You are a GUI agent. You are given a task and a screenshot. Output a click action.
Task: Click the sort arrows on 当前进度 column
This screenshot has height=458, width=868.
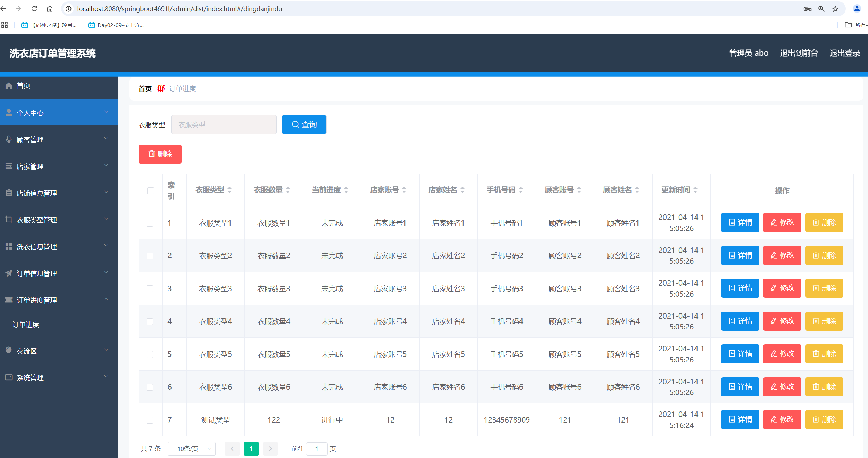click(346, 190)
